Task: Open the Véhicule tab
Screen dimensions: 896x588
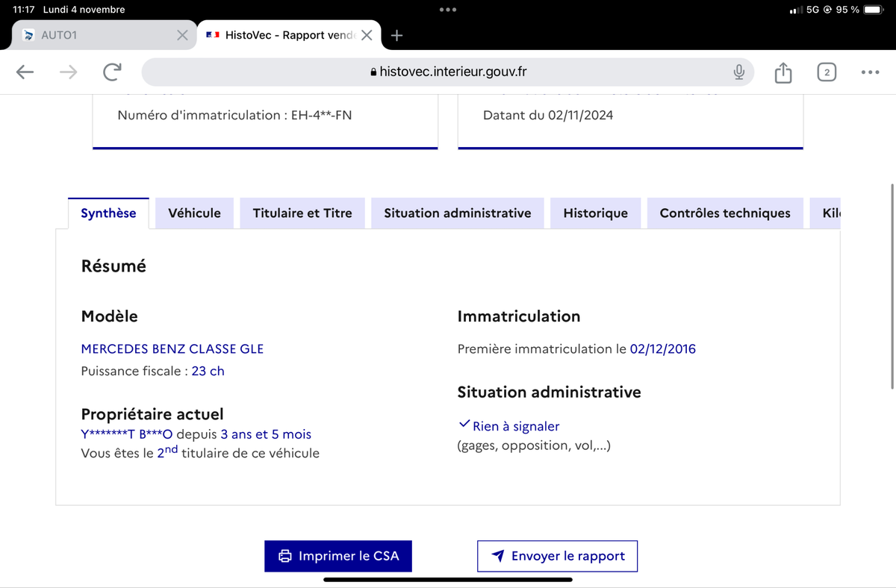Action: (x=194, y=213)
